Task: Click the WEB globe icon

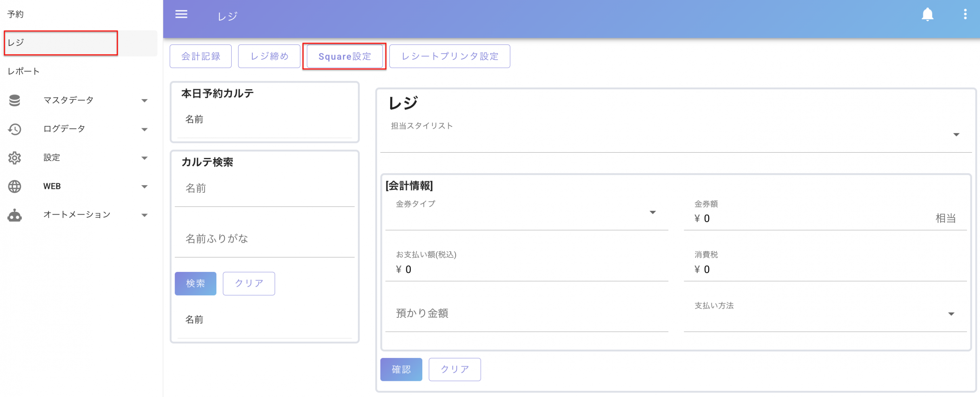Action: (x=15, y=187)
